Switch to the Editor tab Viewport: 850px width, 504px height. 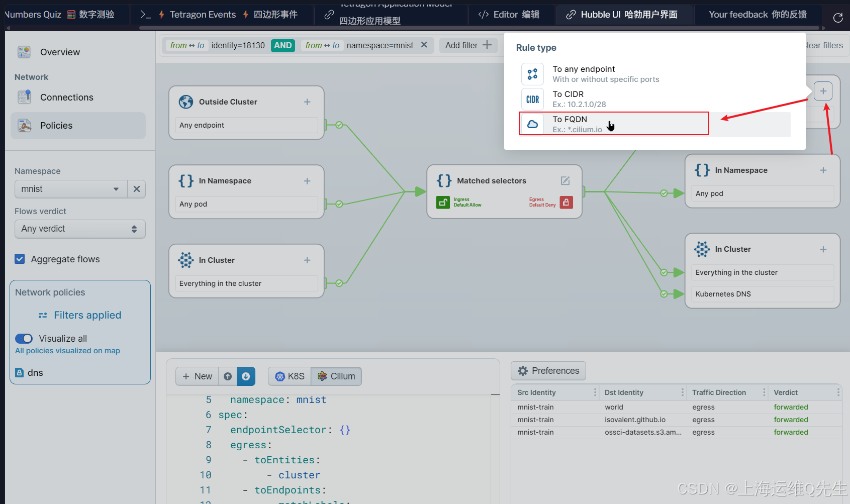click(509, 15)
